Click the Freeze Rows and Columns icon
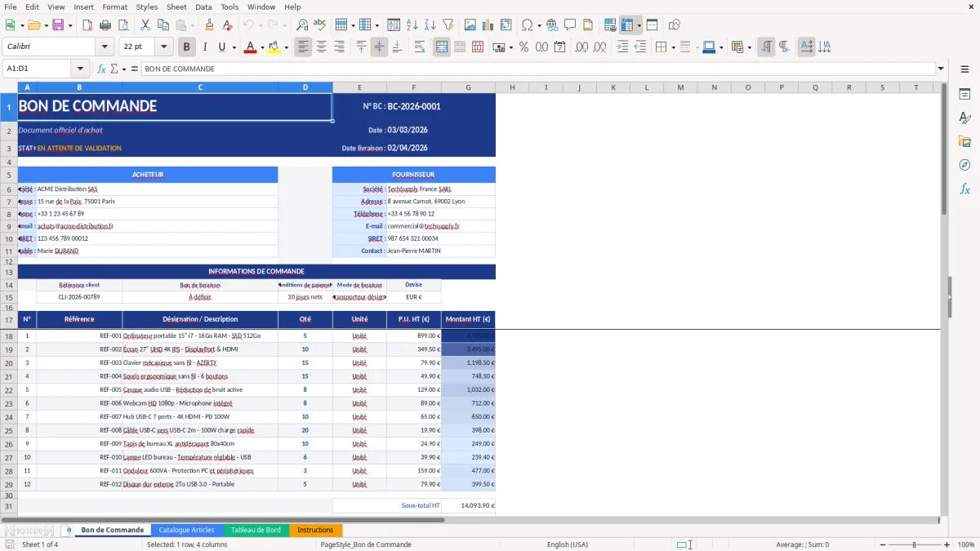 (x=627, y=24)
